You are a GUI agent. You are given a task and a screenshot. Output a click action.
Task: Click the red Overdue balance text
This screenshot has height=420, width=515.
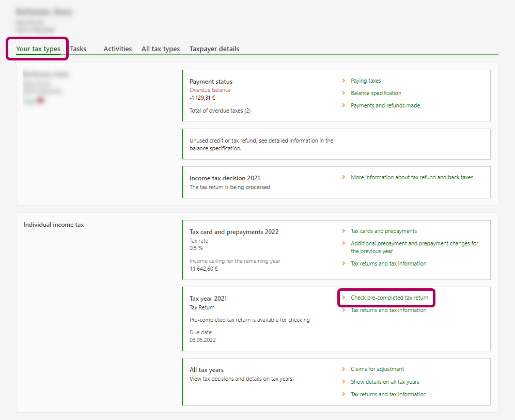pyautogui.click(x=210, y=90)
